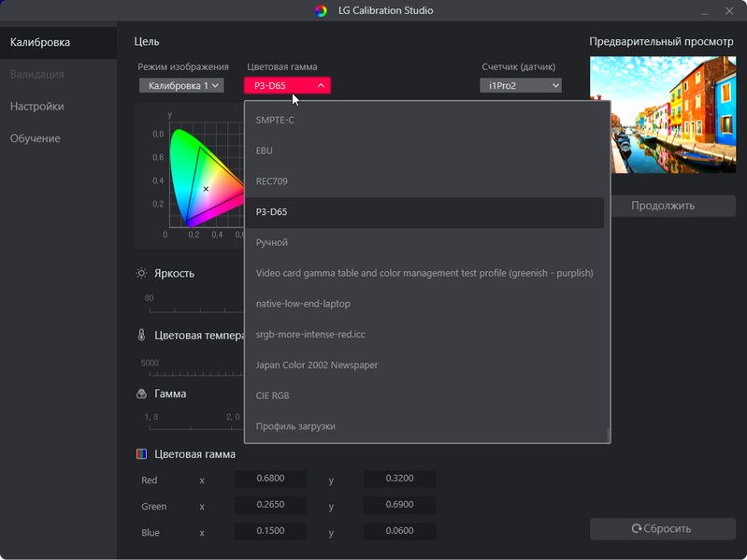Viewport: 747px width, 560px height.
Task: Click the brightness sun icon
Action: click(x=141, y=273)
